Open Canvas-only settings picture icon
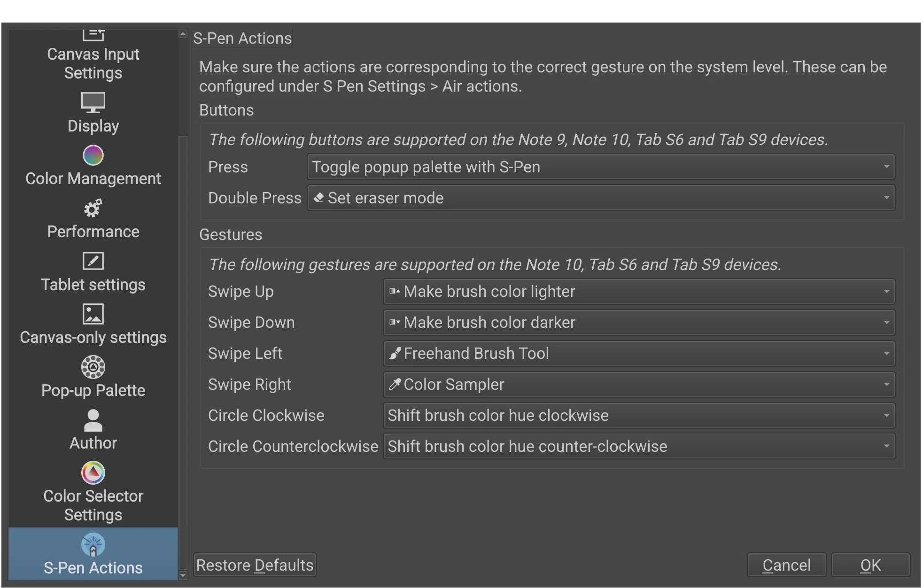This screenshot has width=923, height=588. (93, 314)
